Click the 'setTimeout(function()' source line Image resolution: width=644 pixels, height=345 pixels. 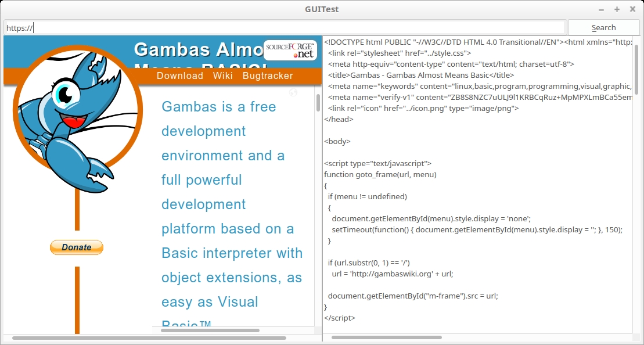[477, 230]
